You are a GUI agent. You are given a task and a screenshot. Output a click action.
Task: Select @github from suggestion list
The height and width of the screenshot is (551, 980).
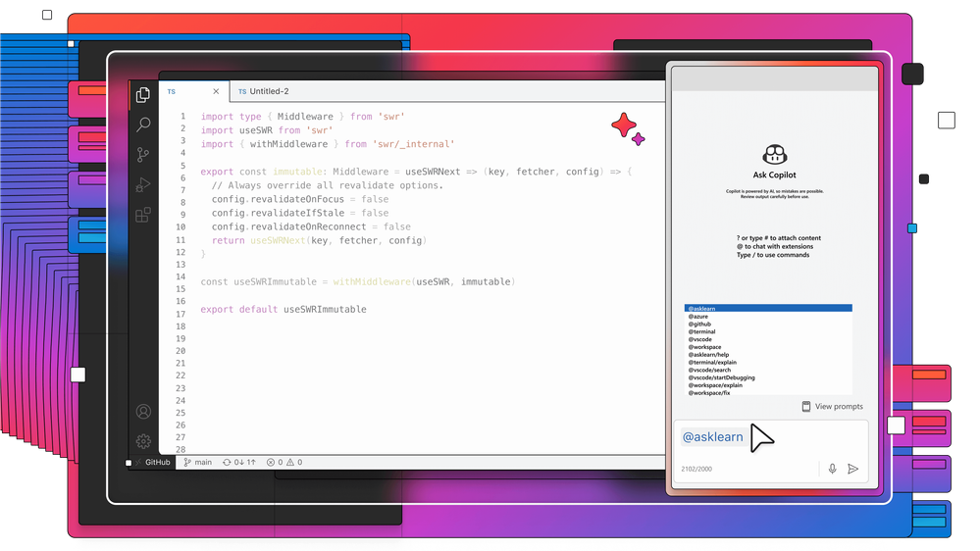pos(768,325)
